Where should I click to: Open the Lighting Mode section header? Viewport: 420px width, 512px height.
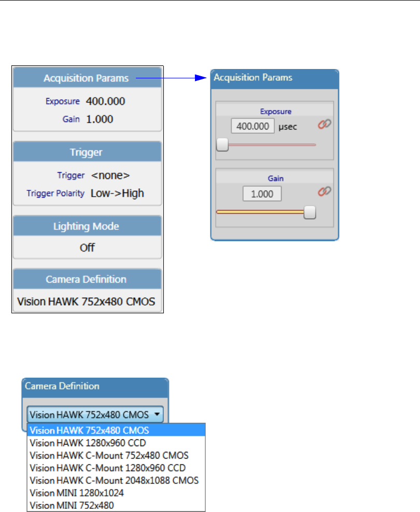pos(87,226)
